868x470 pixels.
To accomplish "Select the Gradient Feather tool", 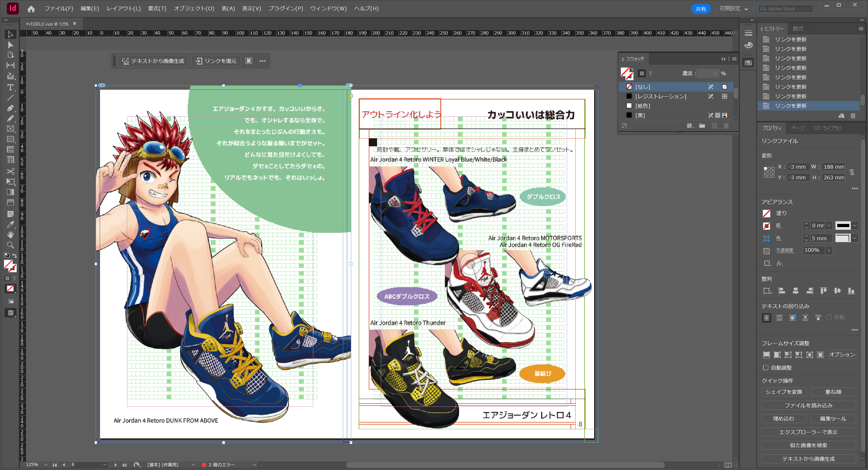I will pos(10,202).
